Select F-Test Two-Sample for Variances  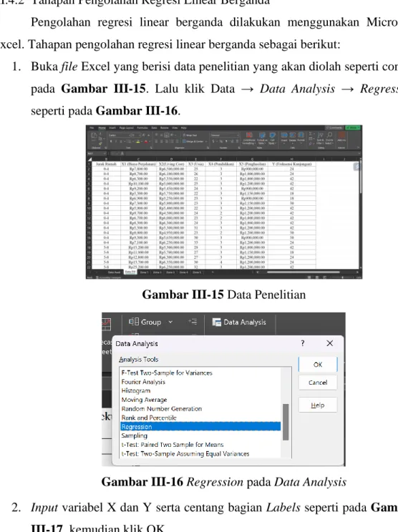pos(167,373)
